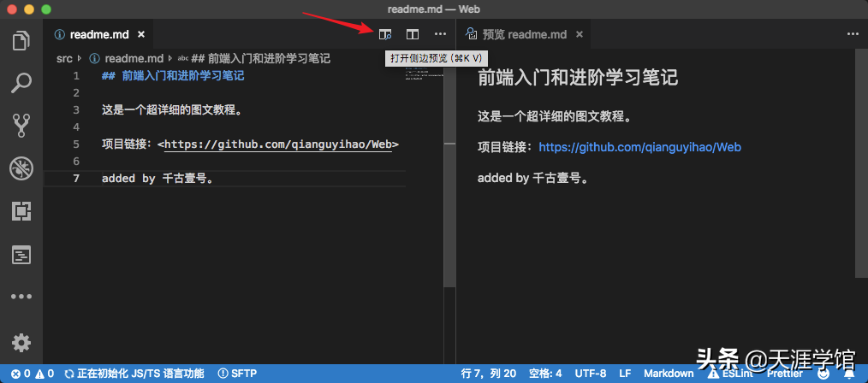Select the 预览 readme.md preview tab

pos(524,34)
